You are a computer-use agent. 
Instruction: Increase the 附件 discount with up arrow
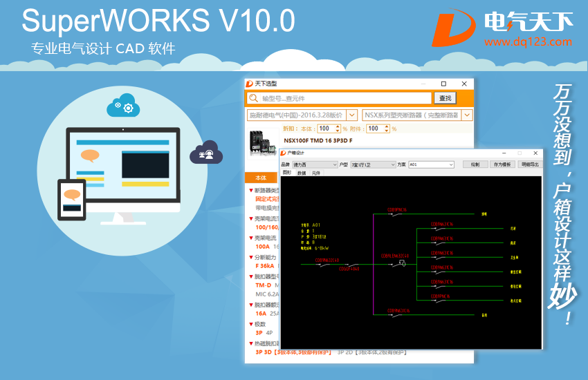click(387, 126)
